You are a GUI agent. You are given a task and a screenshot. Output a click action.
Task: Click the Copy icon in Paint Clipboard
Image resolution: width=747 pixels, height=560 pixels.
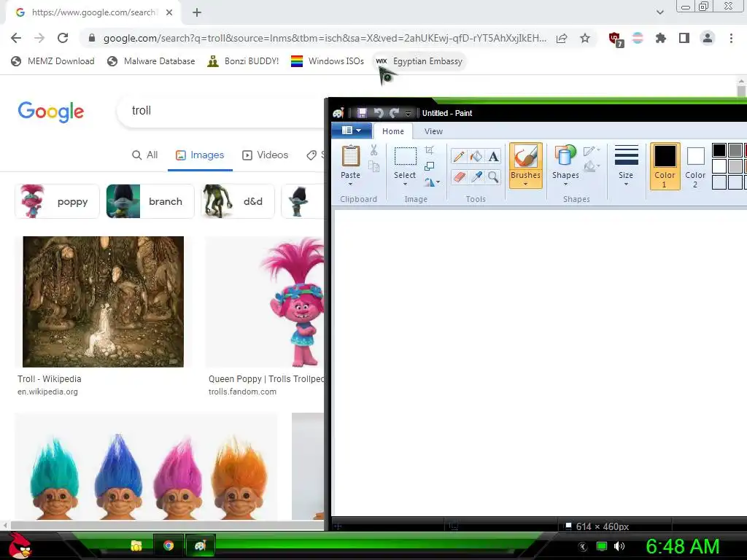374,166
